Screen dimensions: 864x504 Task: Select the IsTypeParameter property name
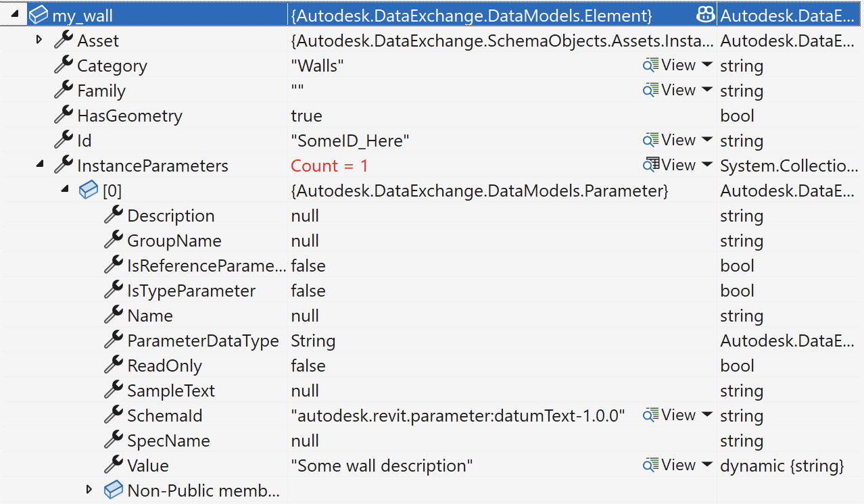click(191, 291)
